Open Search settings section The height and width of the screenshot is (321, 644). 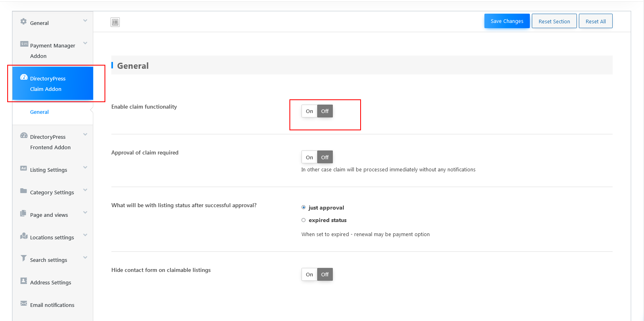point(53,259)
